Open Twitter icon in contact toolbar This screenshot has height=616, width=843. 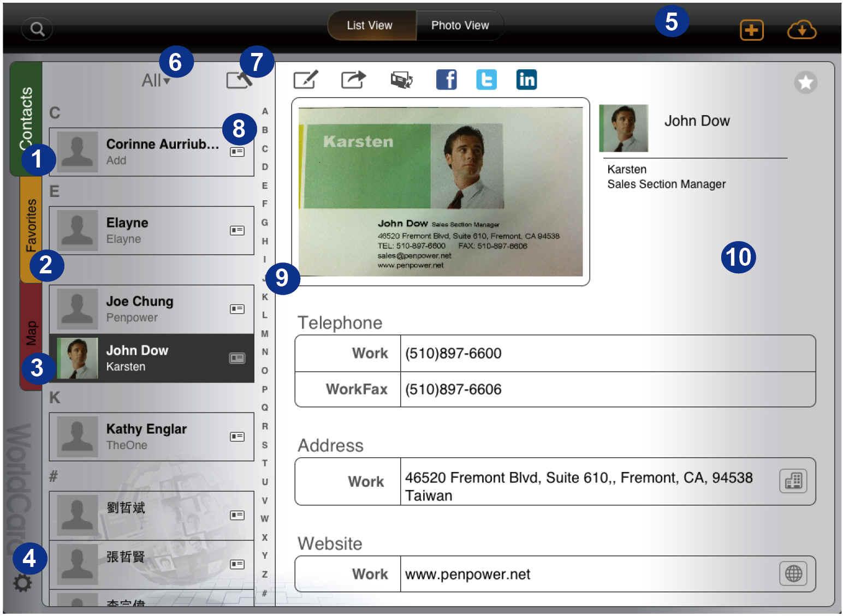[x=486, y=80]
